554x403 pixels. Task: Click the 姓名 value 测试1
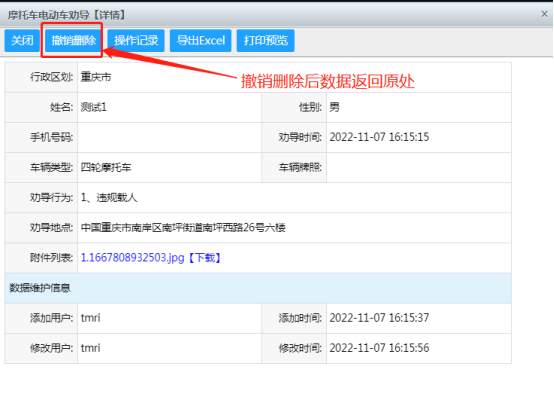(94, 107)
